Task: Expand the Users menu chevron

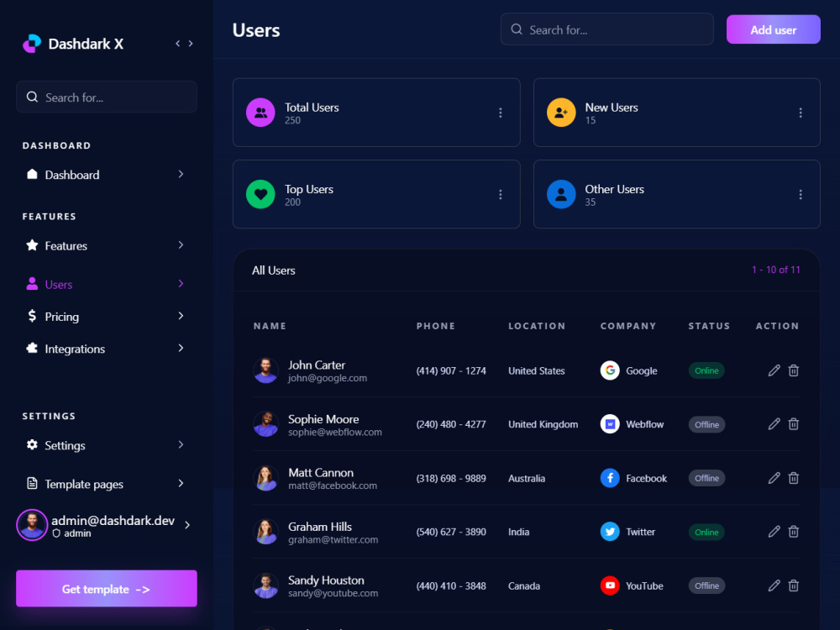Action: [x=181, y=283]
